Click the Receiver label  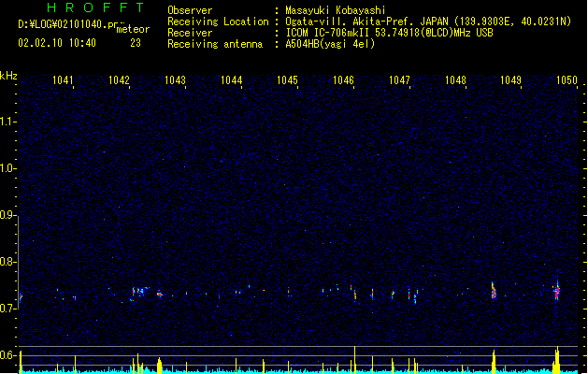(x=190, y=33)
